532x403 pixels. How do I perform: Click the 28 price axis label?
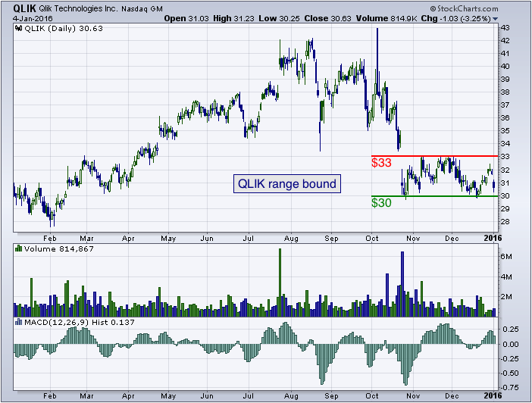pyautogui.click(x=505, y=222)
